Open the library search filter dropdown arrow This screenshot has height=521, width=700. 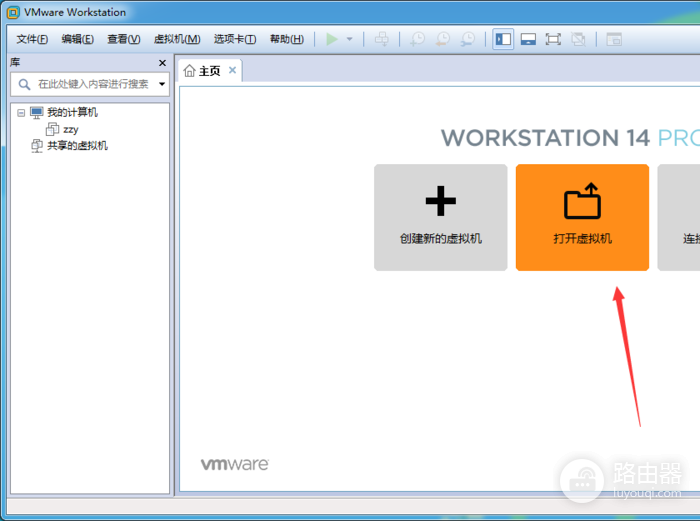162,84
